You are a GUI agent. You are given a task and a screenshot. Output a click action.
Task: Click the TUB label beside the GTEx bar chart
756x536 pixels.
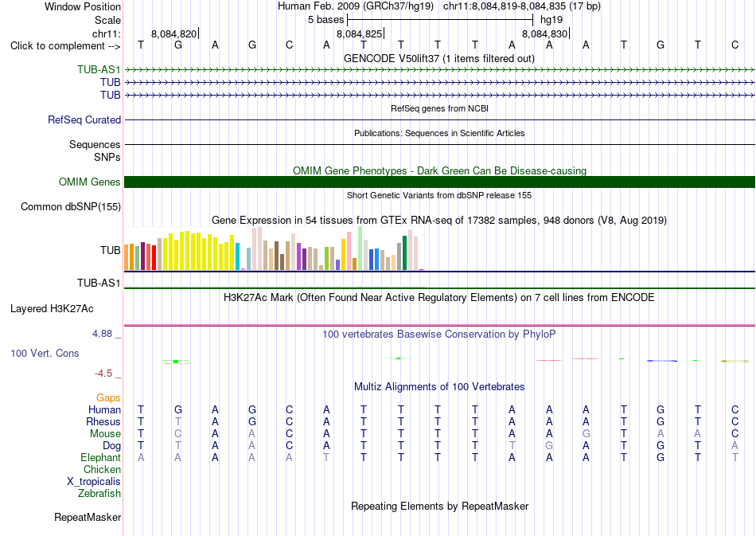coord(110,250)
